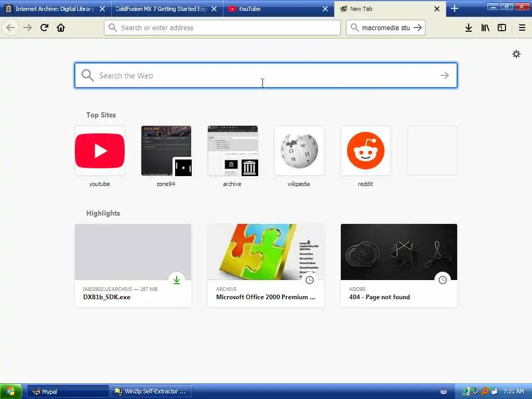
Task: Open new tab page settings gear
Action: [x=516, y=54]
